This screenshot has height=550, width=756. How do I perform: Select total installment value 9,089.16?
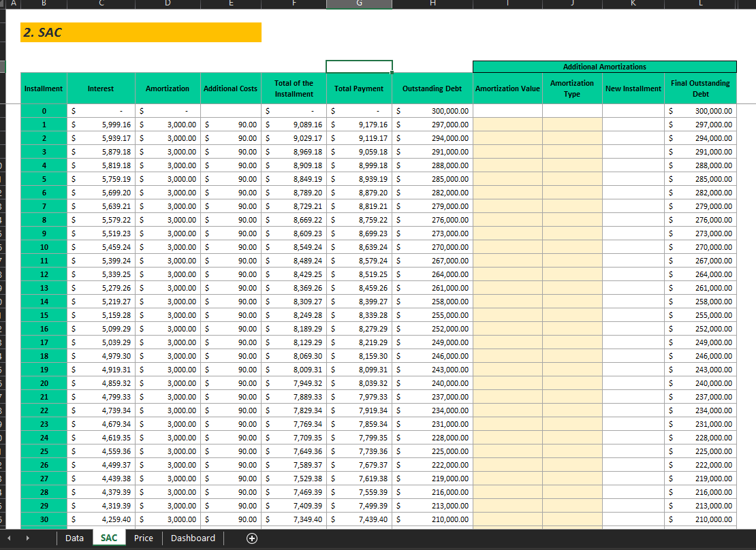pyautogui.click(x=294, y=125)
